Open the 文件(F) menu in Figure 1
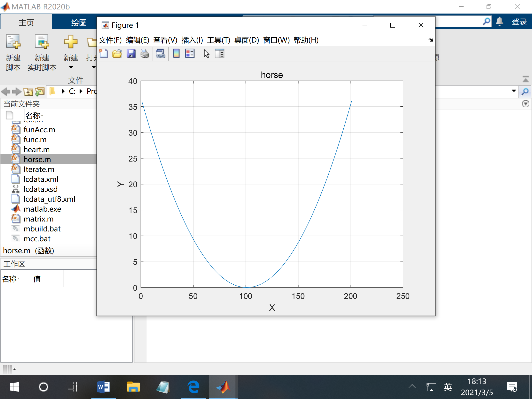 (x=110, y=40)
